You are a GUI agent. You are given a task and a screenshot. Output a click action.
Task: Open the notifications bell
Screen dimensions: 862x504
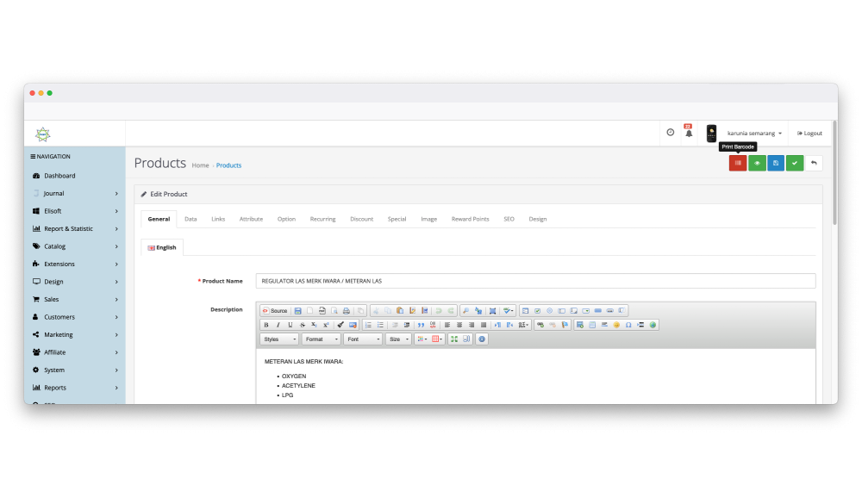click(x=689, y=133)
